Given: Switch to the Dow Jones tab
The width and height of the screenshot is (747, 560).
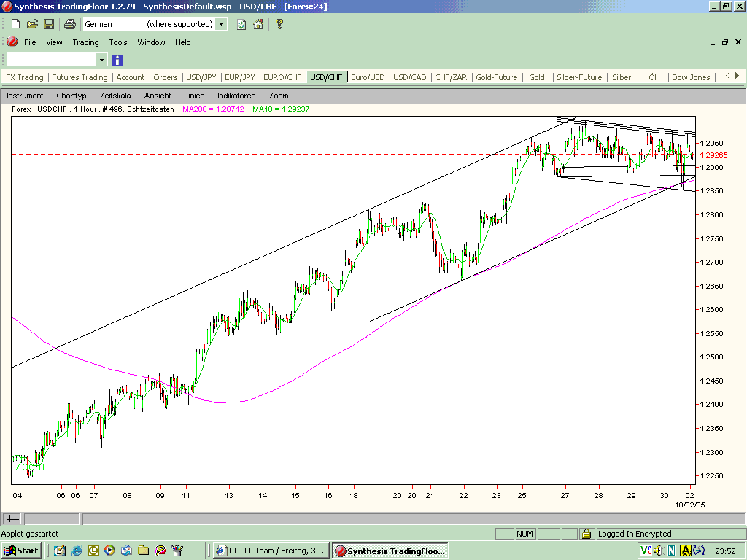Looking at the screenshot, I should (x=691, y=77).
